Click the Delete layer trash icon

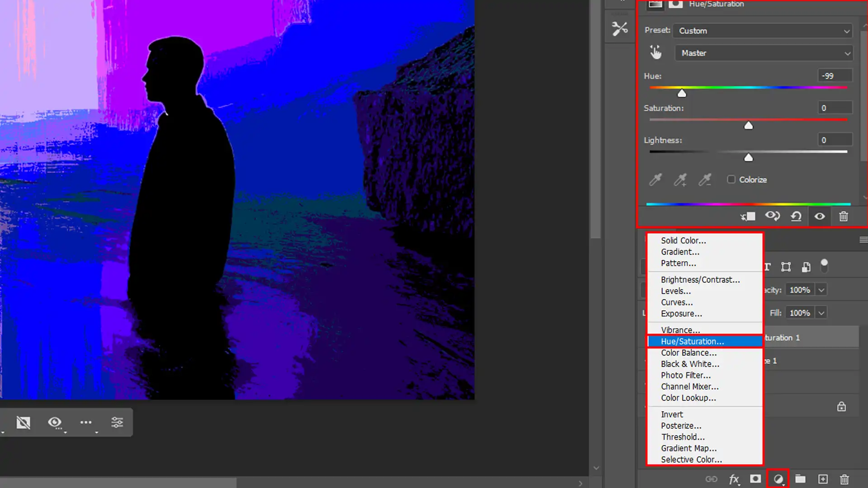coord(844,479)
